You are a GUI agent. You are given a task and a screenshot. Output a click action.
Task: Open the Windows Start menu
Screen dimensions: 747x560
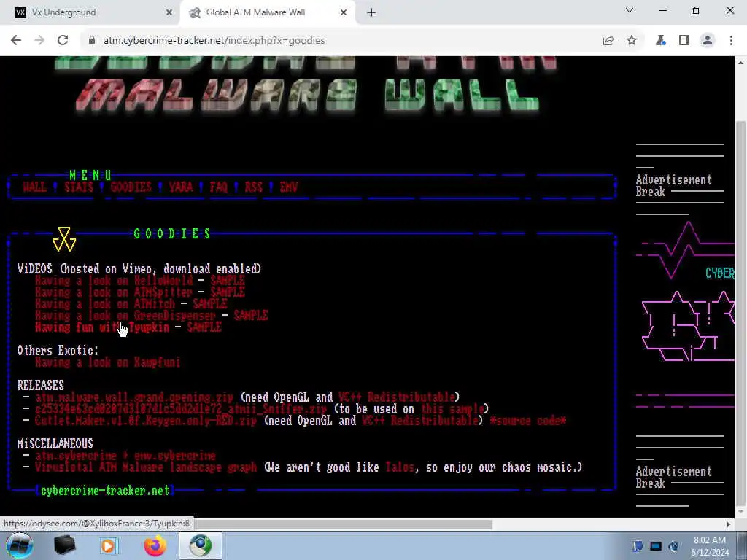click(20, 545)
